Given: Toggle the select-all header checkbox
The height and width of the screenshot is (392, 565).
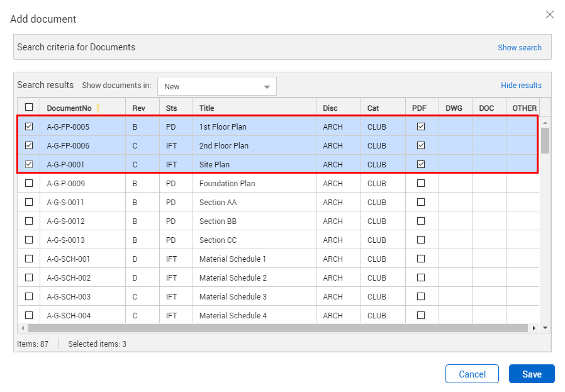Looking at the screenshot, I should [29, 108].
